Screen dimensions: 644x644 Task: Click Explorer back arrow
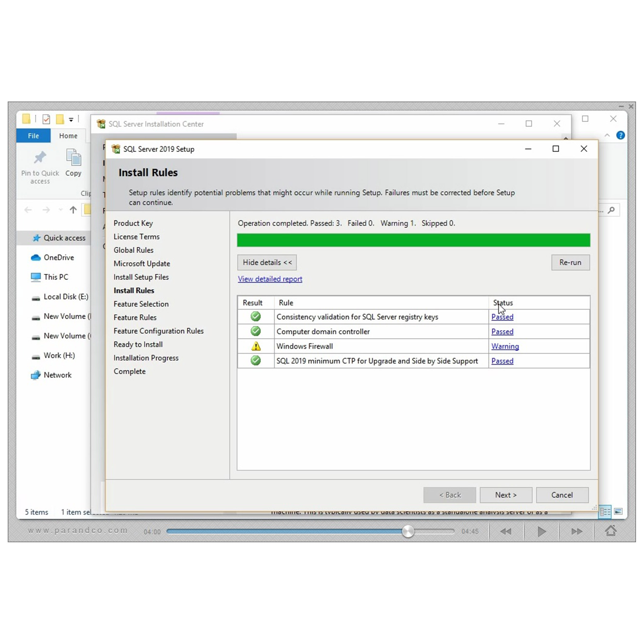(x=28, y=210)
